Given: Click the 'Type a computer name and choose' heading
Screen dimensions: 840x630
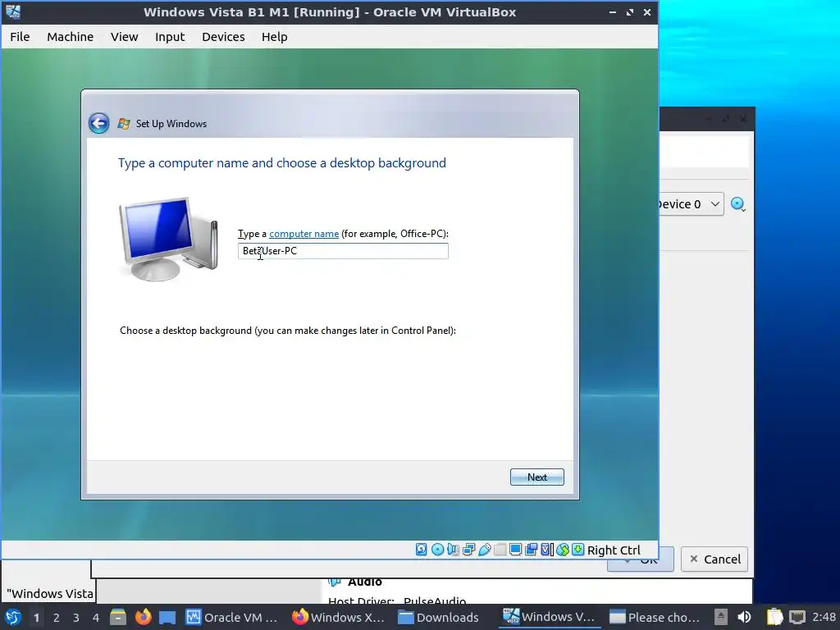Looking at the screenshot, I should [x=282, y=163].
